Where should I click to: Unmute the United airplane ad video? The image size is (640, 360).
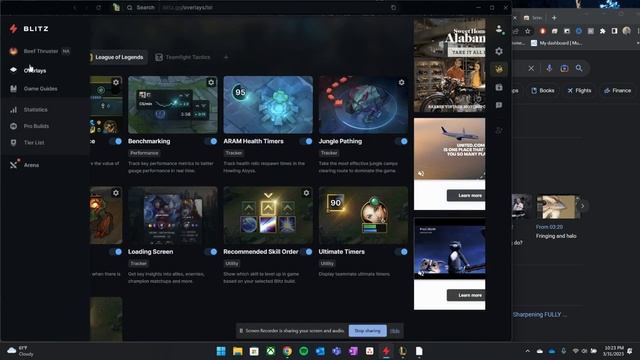point(421,173)
